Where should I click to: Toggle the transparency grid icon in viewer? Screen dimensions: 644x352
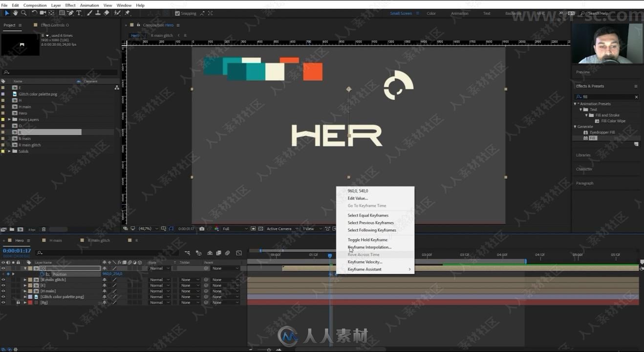(260, 228)
